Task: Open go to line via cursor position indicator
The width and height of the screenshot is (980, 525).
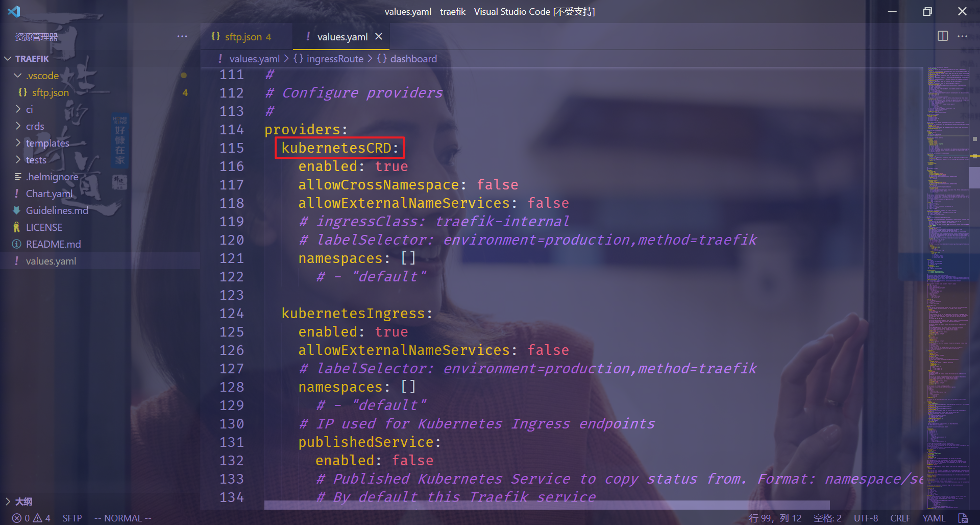Action: [775, 518]
